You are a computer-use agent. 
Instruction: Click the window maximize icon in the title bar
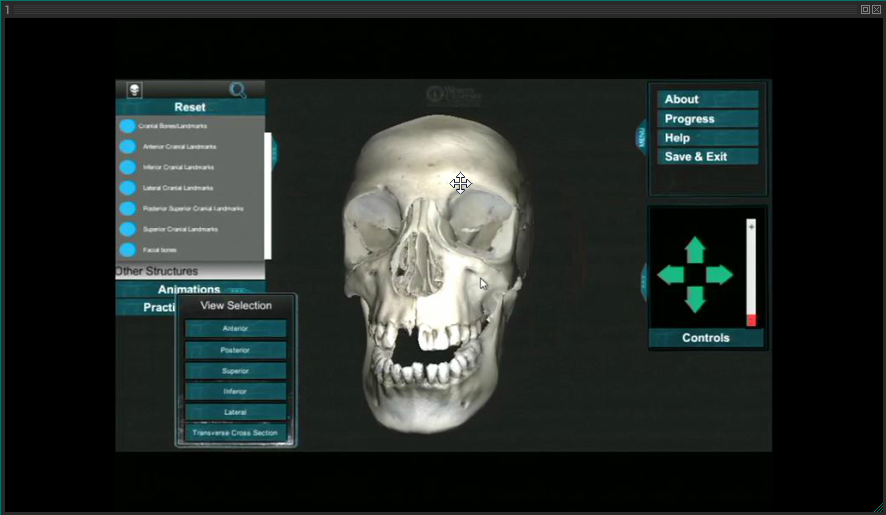click(x=865, y=10)
